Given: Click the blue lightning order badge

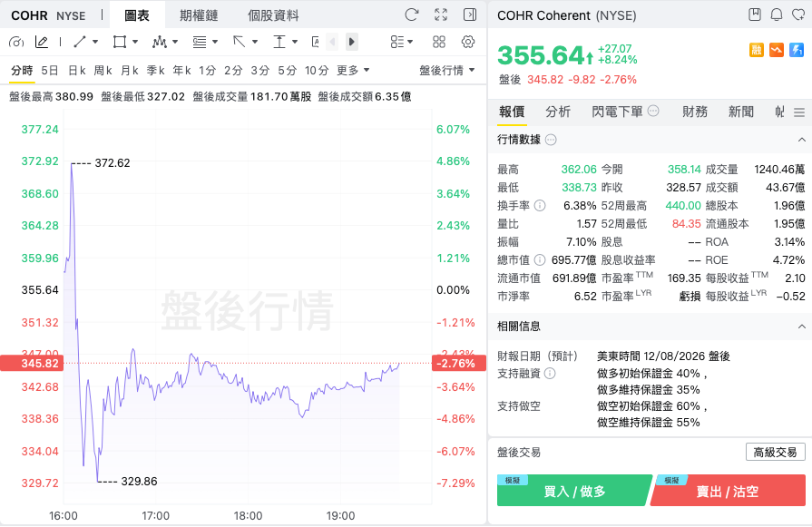Looking at the screenshot, I should (797, 50).
